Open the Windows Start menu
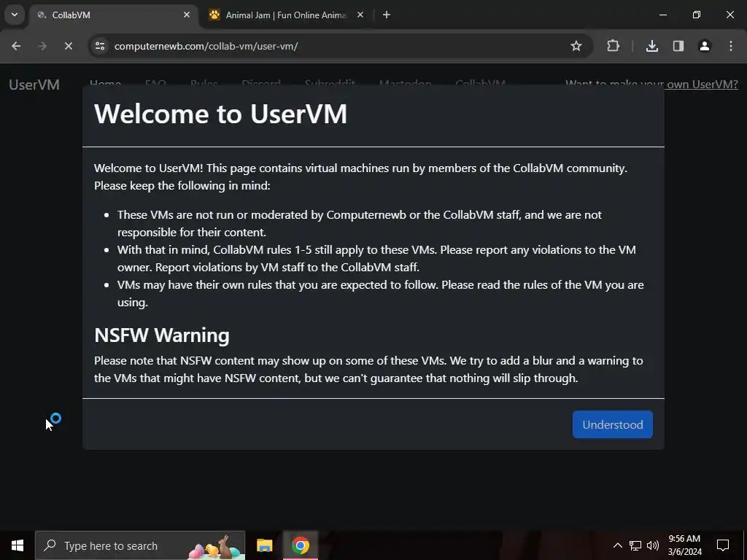The width and height of the screenshot is (747, 560). [18, 545]
